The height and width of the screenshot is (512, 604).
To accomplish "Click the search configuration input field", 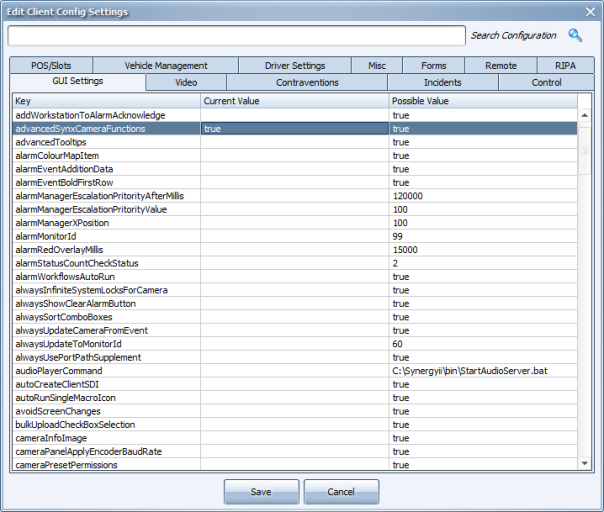I will tap(236, 36).
